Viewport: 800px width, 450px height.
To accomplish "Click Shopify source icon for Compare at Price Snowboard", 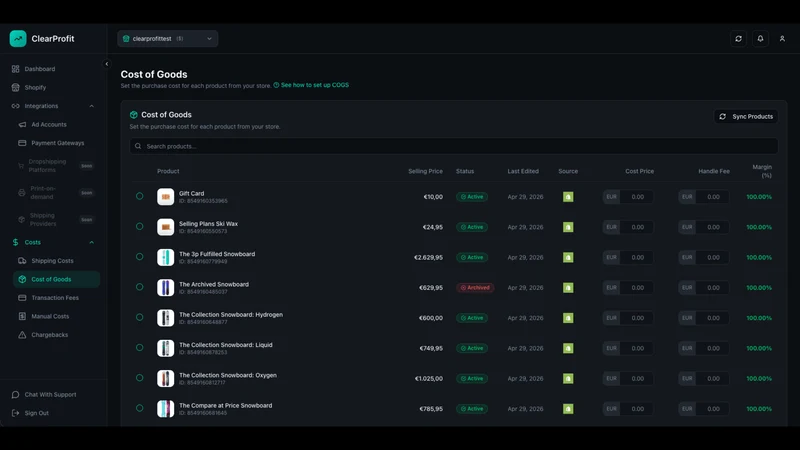I will (568, 409).
